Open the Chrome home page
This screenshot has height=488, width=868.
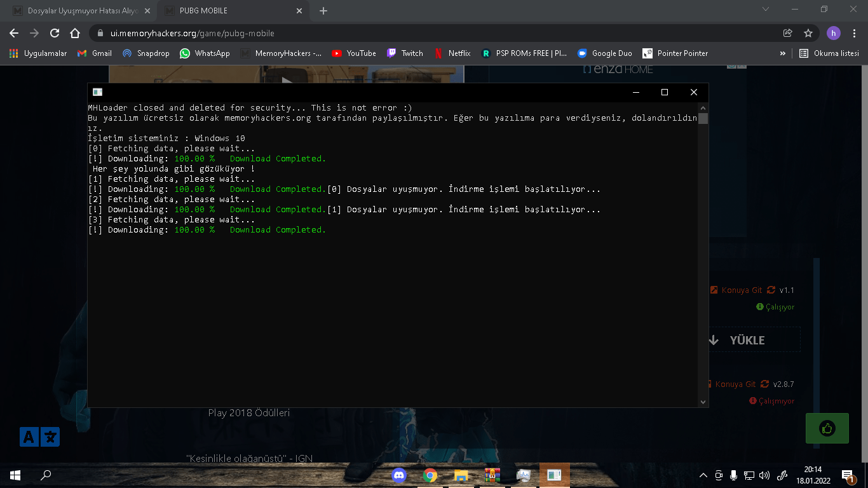(x=75, y=33)
